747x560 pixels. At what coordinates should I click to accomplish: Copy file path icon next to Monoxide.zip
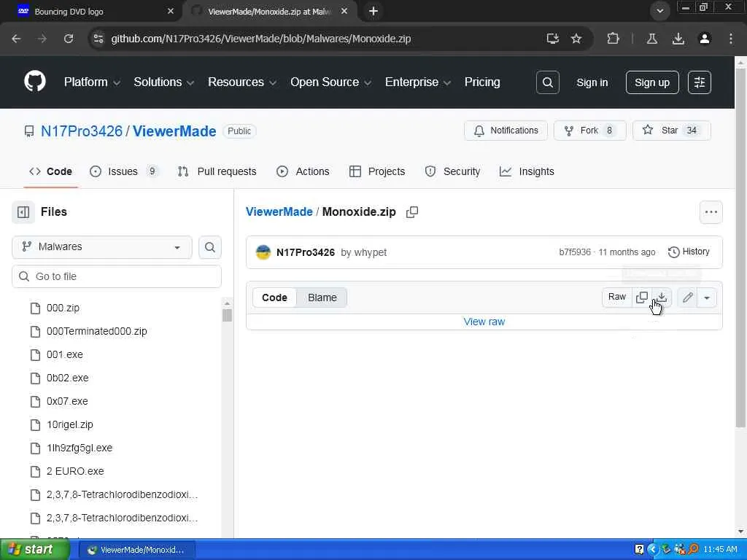412,212
